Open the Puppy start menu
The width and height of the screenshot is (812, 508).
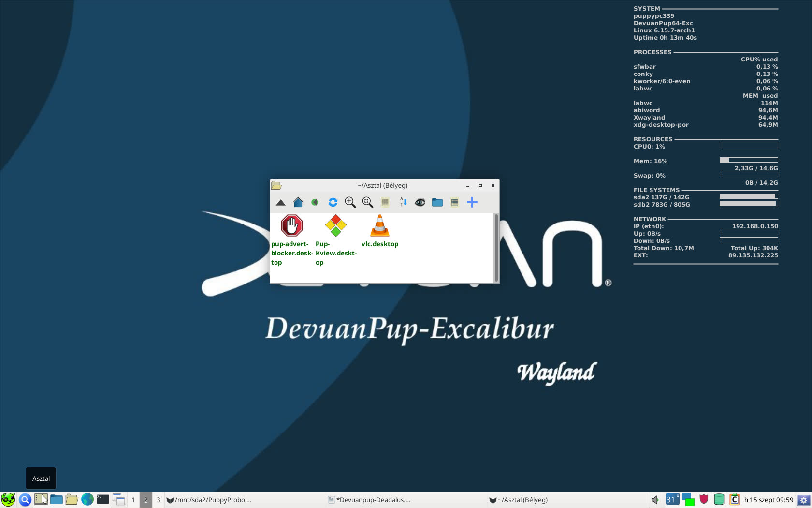pos(8,499)
